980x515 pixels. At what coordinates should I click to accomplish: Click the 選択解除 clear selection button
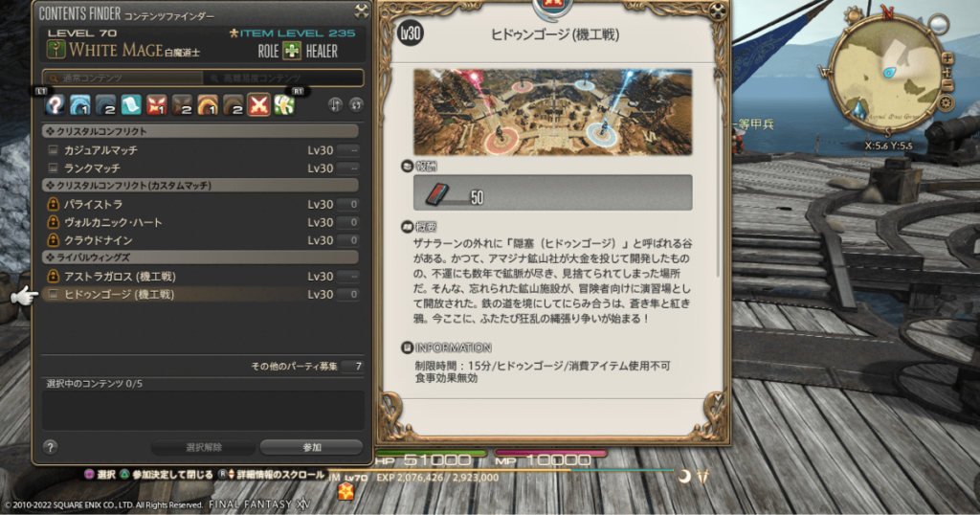pos(203,447)
